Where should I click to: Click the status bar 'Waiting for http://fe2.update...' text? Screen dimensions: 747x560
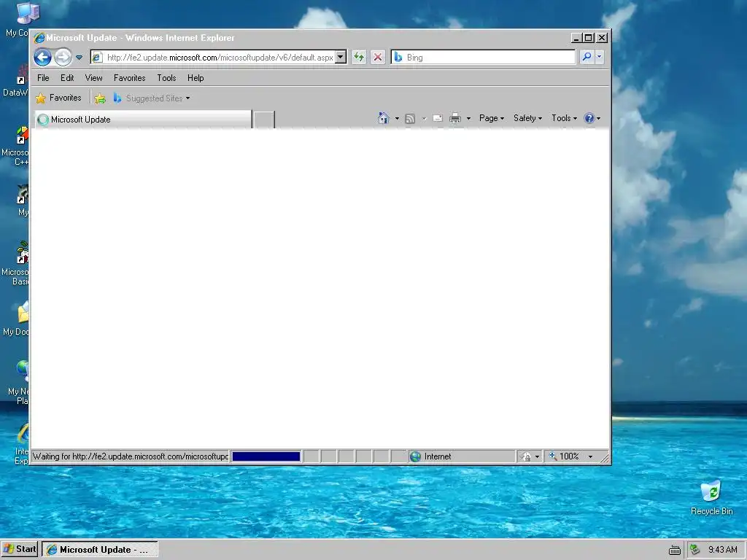[x=131, y=456]
